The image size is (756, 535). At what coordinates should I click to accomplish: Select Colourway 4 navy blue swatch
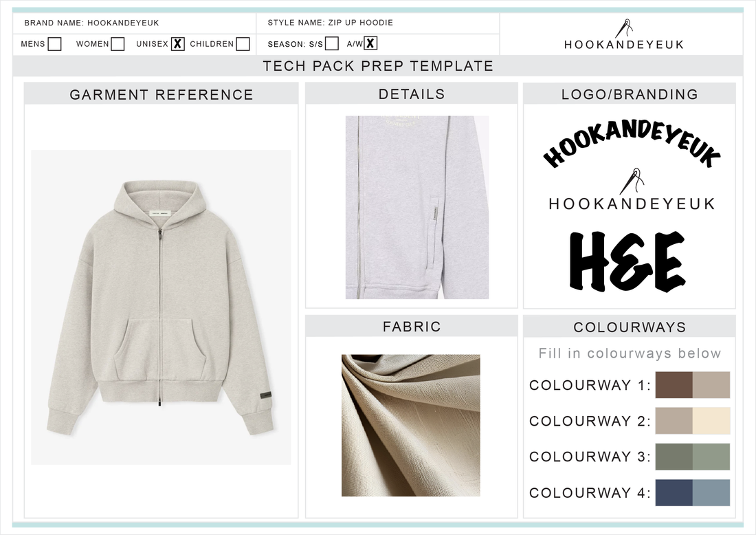tap(674, 492)
